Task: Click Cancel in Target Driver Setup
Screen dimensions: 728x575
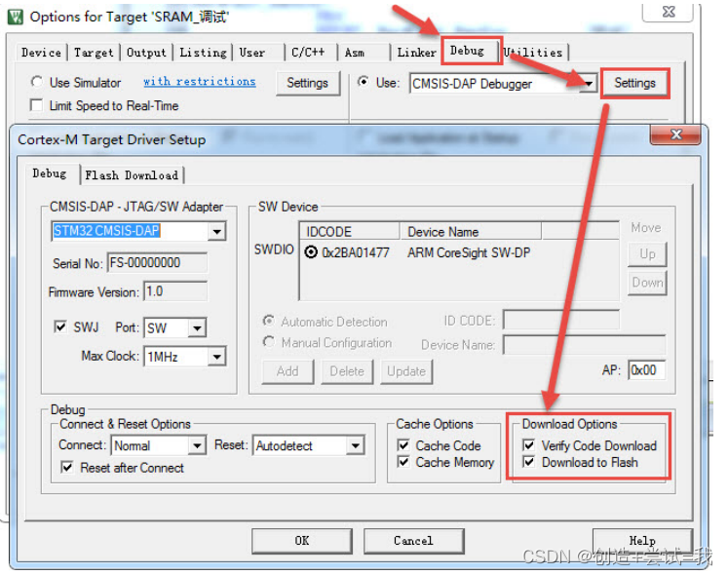Action: pos(413,541)
